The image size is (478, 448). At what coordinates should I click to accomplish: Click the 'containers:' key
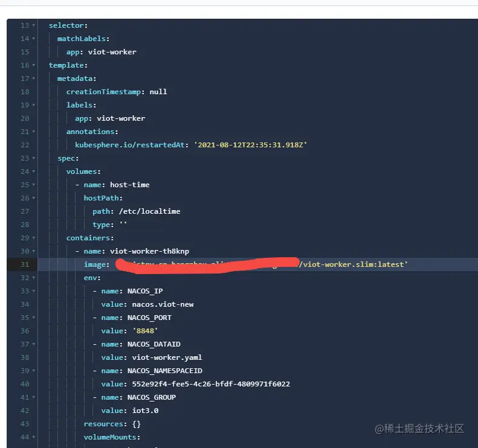point(90,238)
